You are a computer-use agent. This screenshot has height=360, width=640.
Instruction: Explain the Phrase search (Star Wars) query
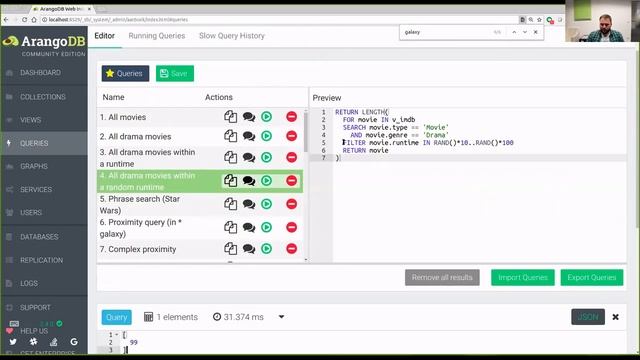[249, 204]
